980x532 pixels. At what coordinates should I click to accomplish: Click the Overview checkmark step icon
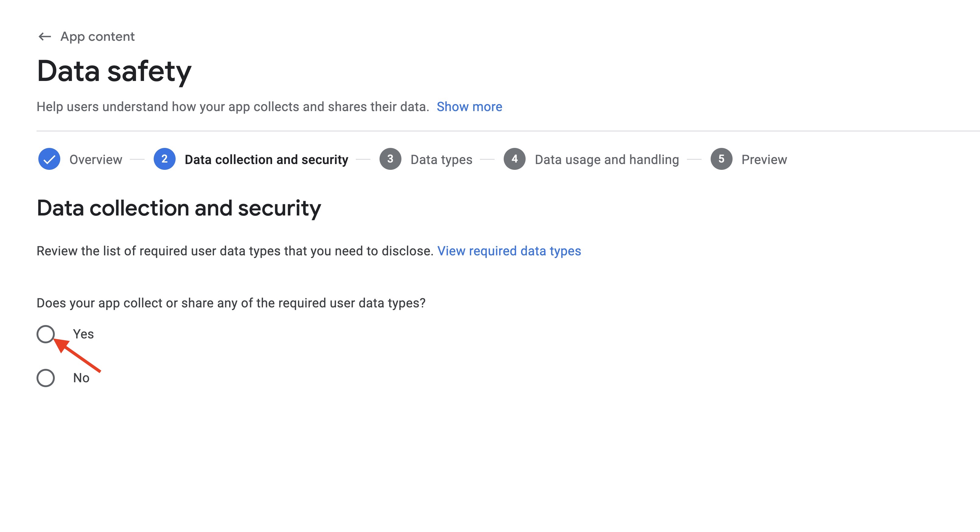tap(49, 159)
